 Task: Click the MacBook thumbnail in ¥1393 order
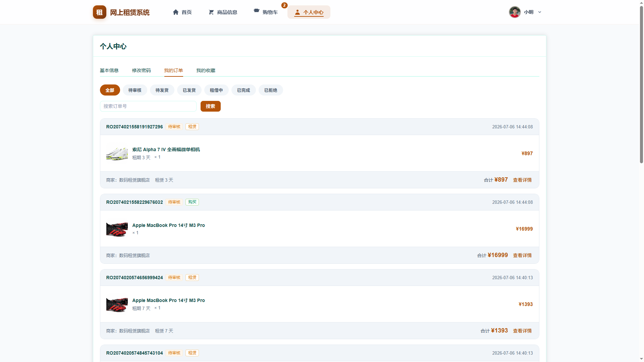(117, 304)
